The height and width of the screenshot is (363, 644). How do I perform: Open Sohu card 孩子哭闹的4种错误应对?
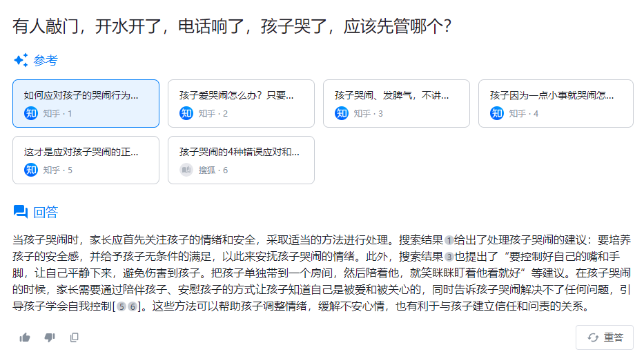(x=241, y=160)
